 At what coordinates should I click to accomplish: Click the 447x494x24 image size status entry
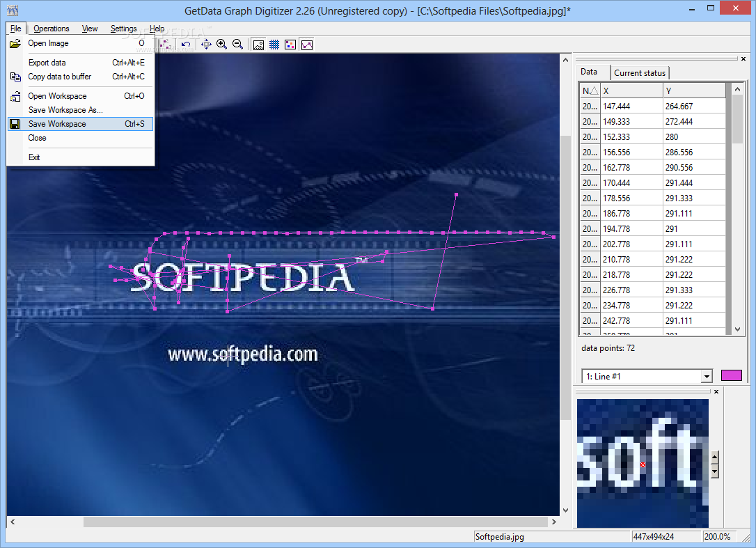pyautogui.click(x=666, y=536)
